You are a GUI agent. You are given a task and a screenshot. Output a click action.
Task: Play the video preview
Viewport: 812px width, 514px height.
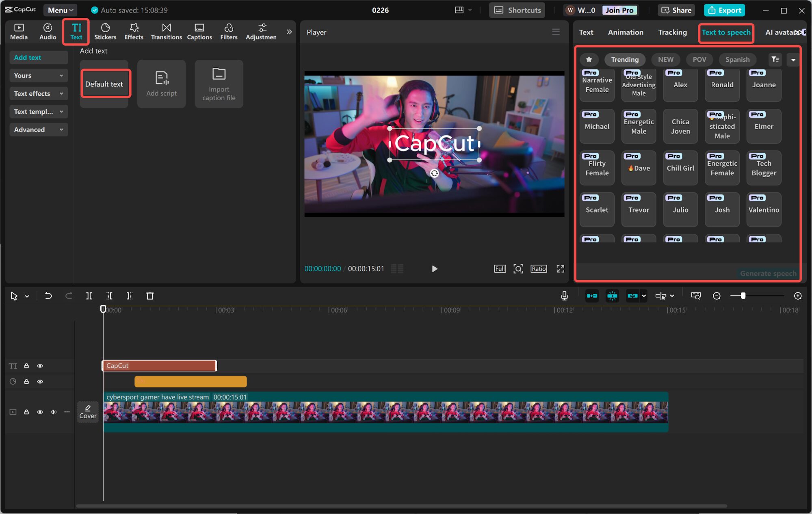tap(434, 269)
